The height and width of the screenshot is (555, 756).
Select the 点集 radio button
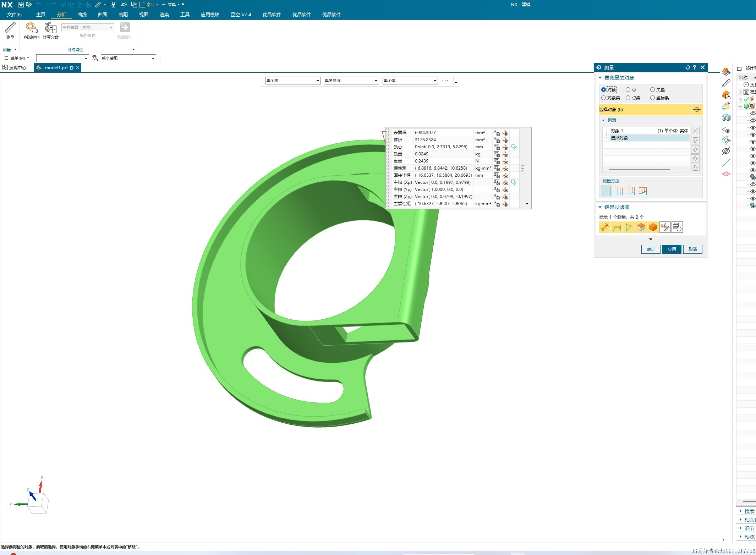(x=628, y=98)
